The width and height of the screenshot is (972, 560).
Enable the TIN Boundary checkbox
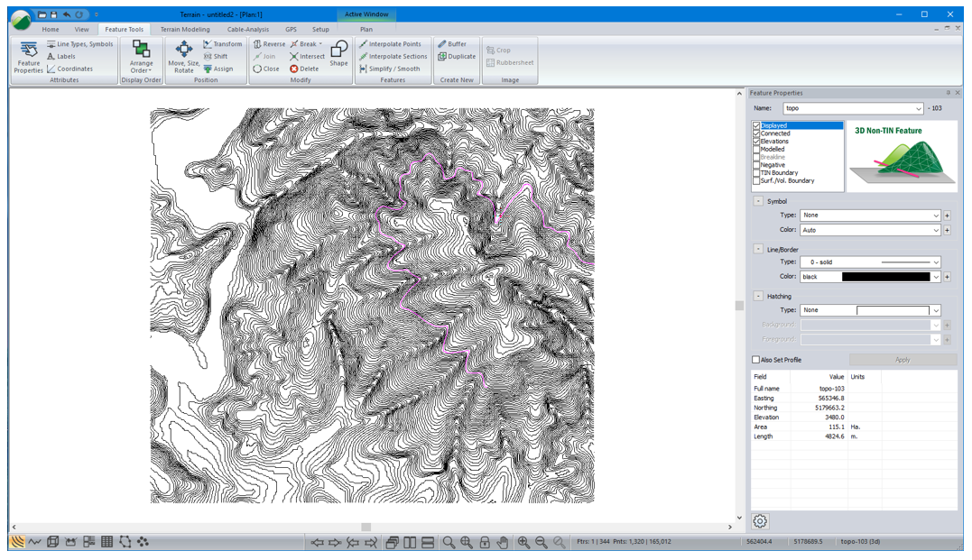point(756,173)
